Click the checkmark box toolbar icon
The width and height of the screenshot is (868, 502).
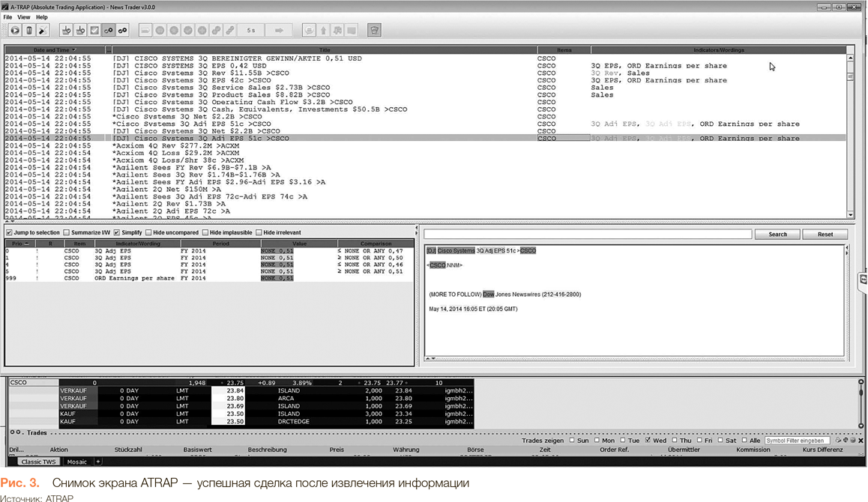[94, 31]
